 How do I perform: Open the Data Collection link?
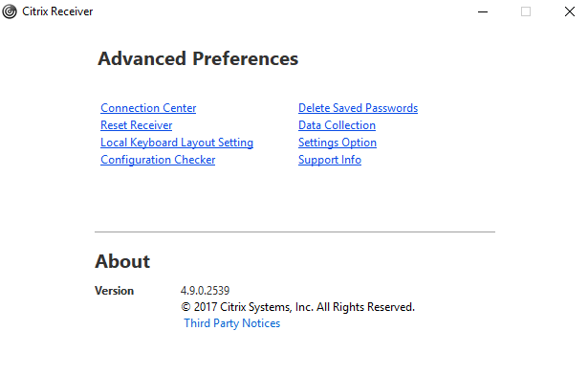click(x=337, y=125)
